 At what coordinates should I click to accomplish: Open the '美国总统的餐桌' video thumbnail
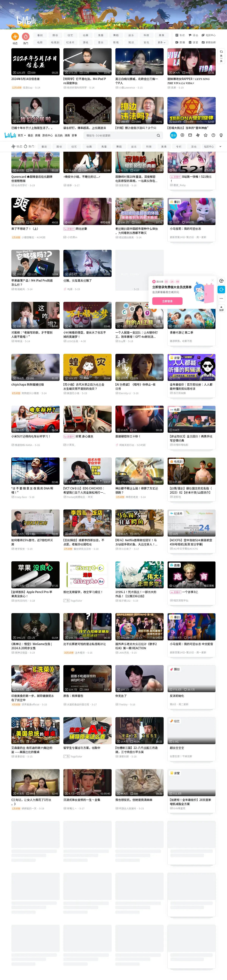pos(35,730)
